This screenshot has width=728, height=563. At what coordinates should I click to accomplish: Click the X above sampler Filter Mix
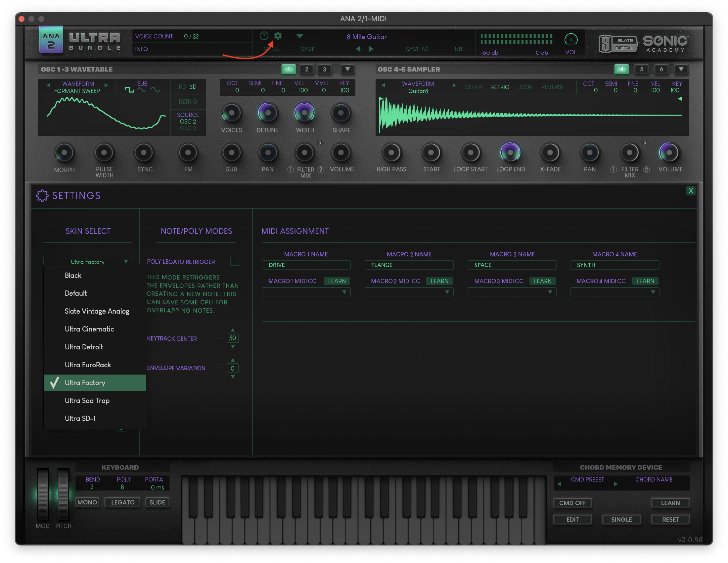(645, 143)
